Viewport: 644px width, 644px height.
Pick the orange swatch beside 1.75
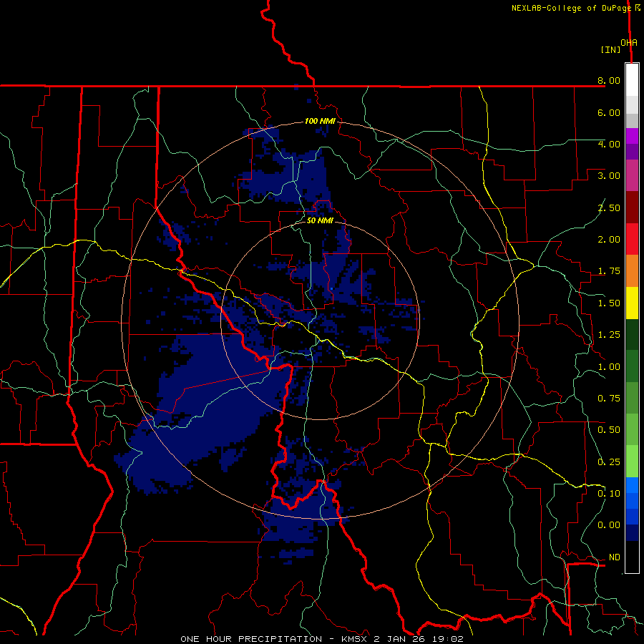[632, 271]
